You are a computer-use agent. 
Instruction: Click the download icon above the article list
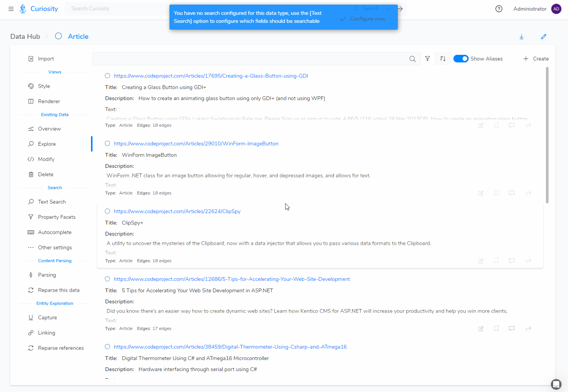coord(522,37)
